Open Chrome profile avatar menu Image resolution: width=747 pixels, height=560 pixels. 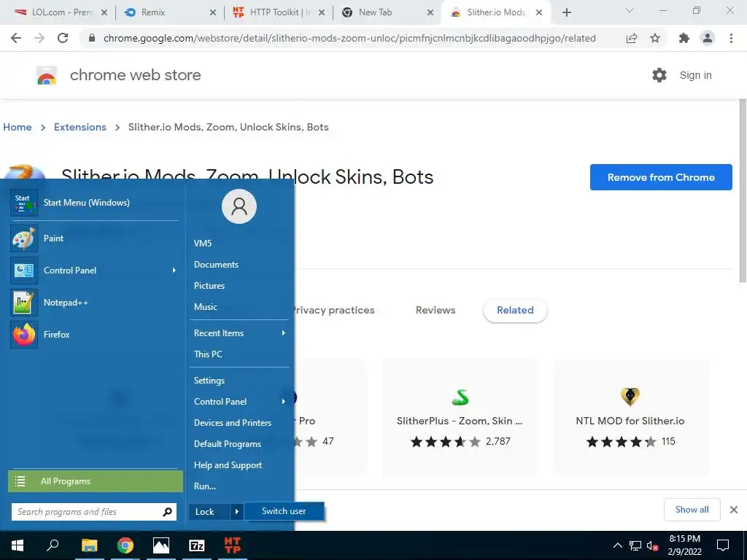point(708,38)
